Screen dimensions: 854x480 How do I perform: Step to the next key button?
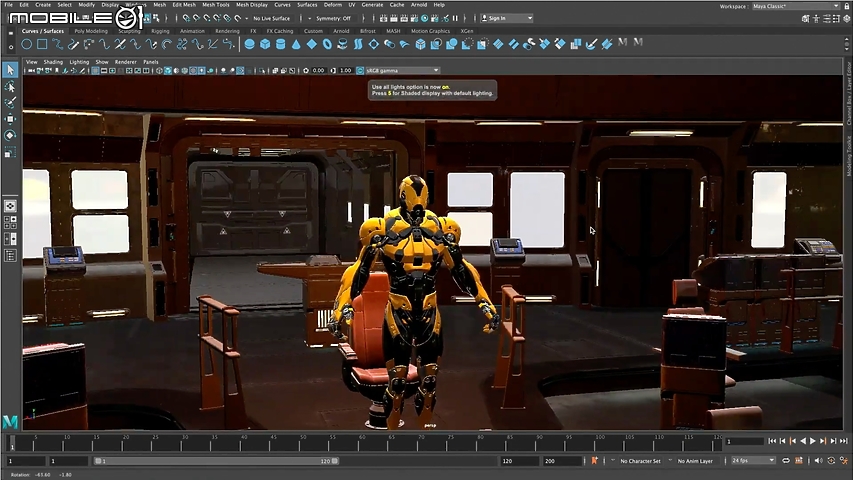[x=823, y=441]
